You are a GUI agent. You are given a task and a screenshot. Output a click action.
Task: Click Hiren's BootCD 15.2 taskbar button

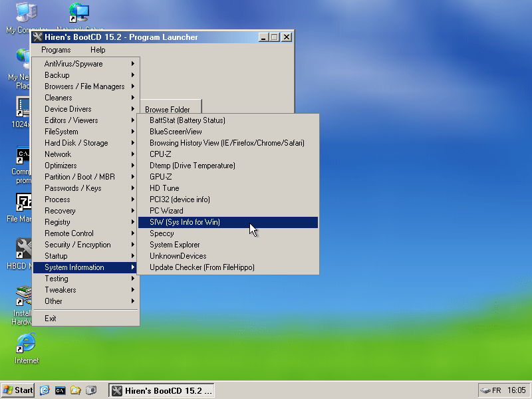pyautogui.click(x=162, y=390)
